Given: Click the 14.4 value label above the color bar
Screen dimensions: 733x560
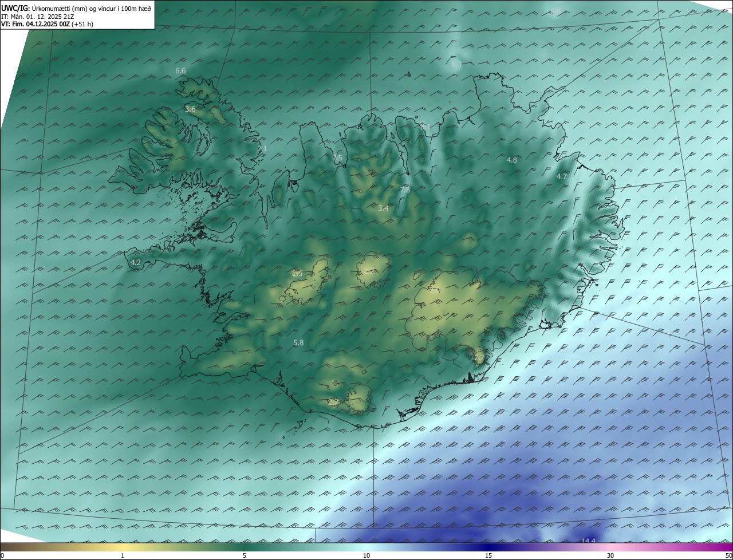Looking at the screenshot, I should tap(589, 541).
